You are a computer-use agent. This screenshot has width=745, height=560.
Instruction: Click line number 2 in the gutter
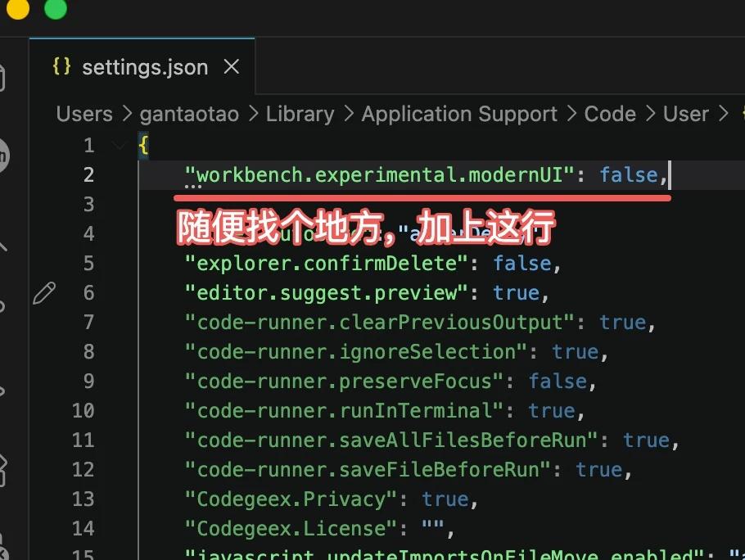(89, 175)
